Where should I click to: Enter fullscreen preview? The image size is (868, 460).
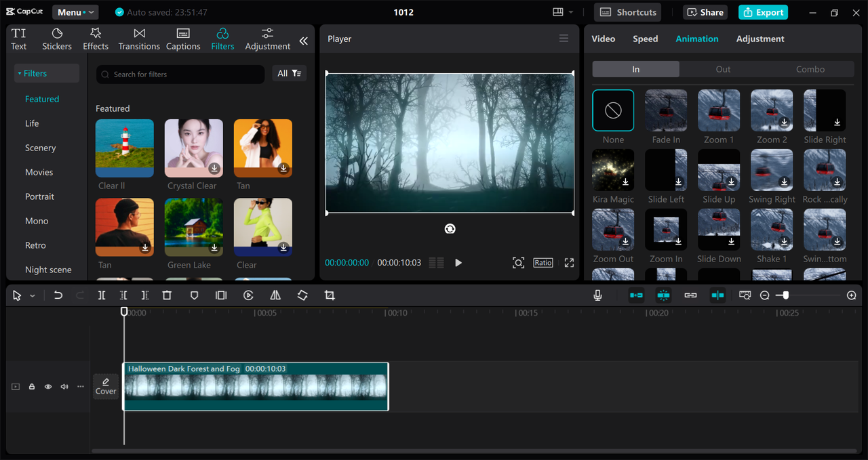click(569, 263)
